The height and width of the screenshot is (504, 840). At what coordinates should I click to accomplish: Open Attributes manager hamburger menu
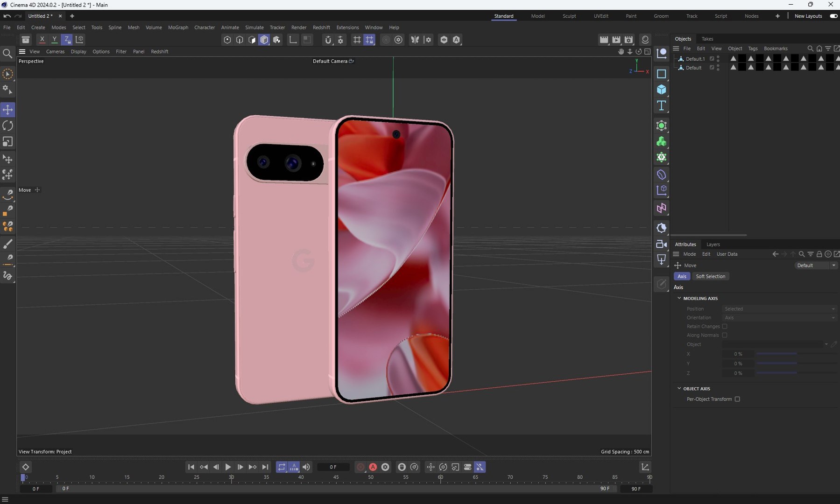(x=676, y=254)
